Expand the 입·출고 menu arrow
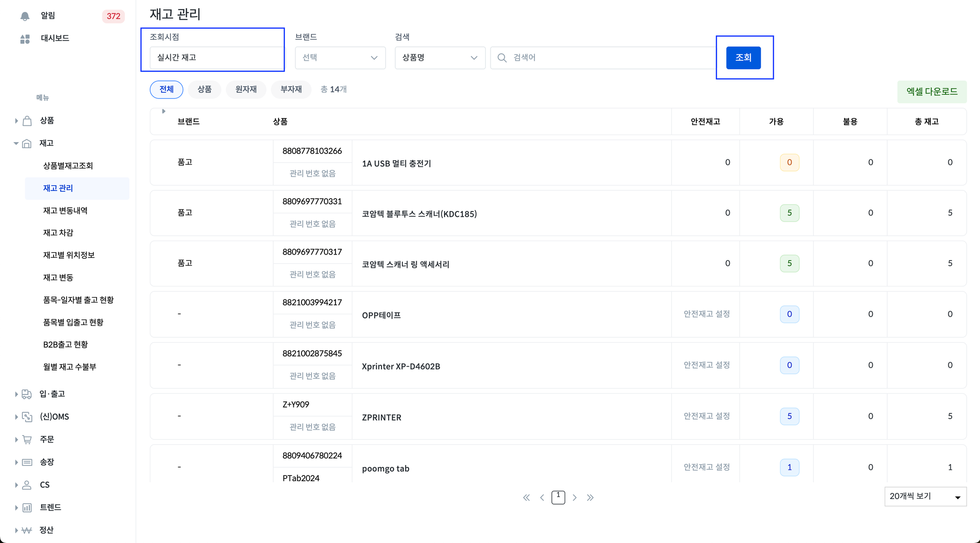Screen dimensions: 980x543 click(16, 394)
